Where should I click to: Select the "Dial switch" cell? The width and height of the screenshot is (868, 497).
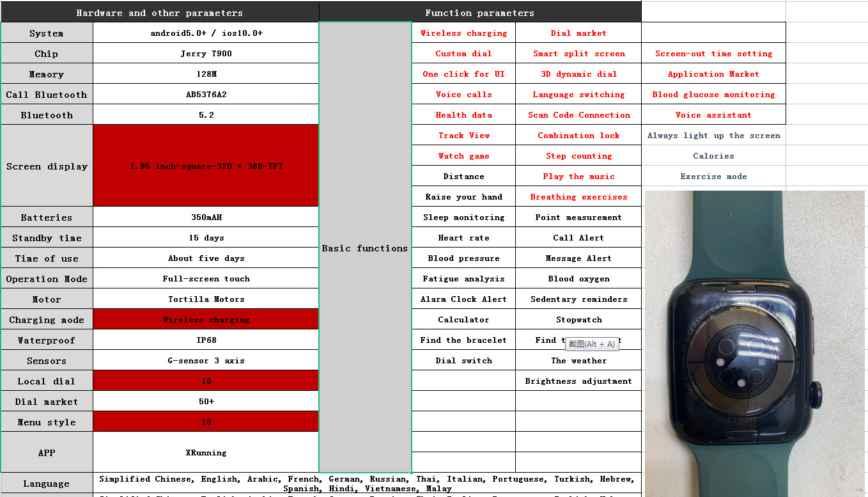click(x=463, y=361)
